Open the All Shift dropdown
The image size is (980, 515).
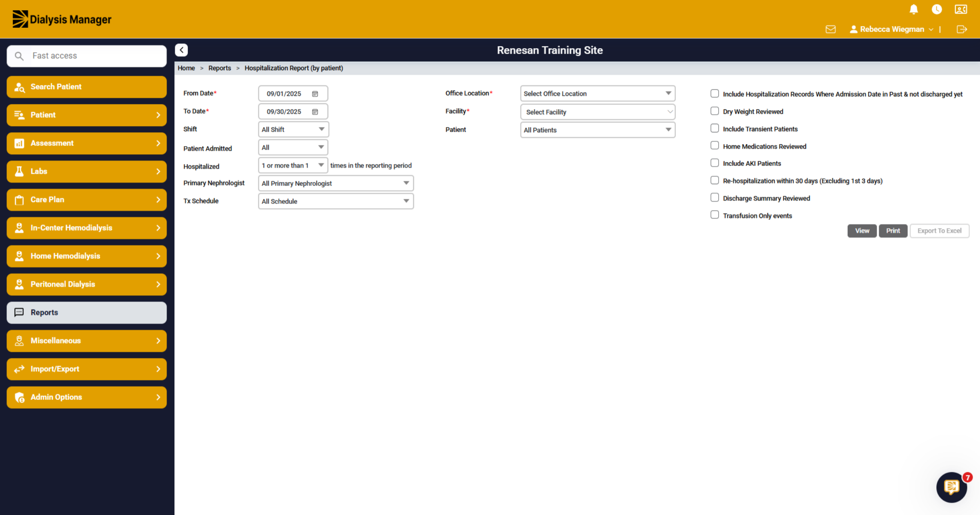pos(293,129)
